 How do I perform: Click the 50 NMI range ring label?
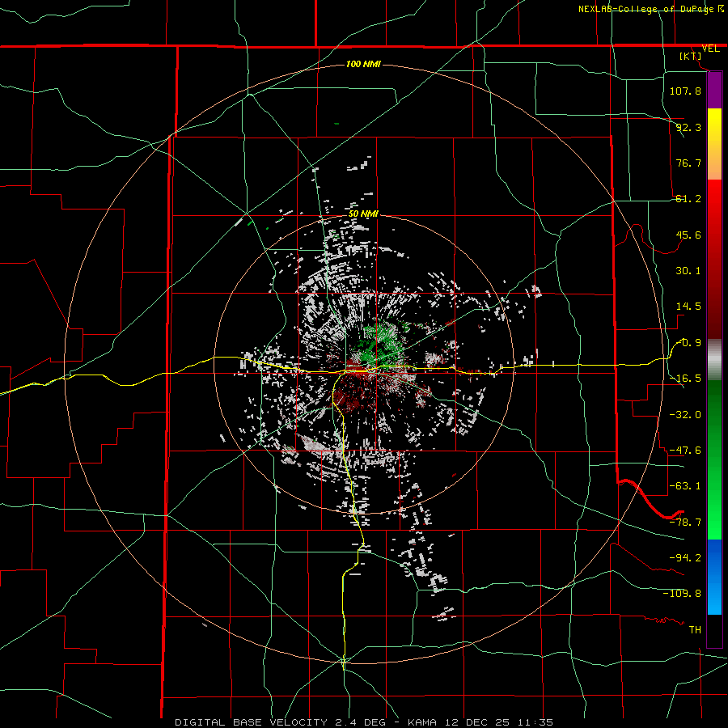[363, 214]
